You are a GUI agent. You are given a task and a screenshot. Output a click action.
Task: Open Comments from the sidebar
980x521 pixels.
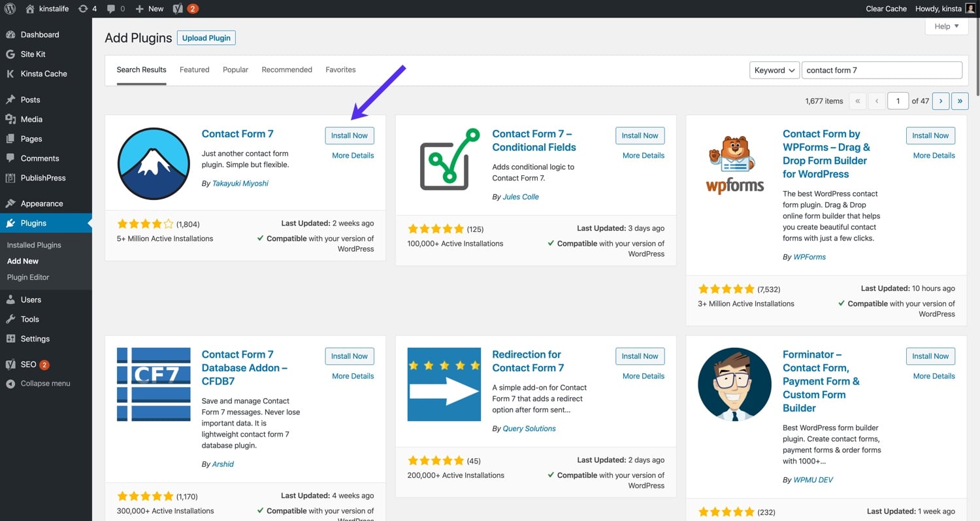[x=41, y=158]
